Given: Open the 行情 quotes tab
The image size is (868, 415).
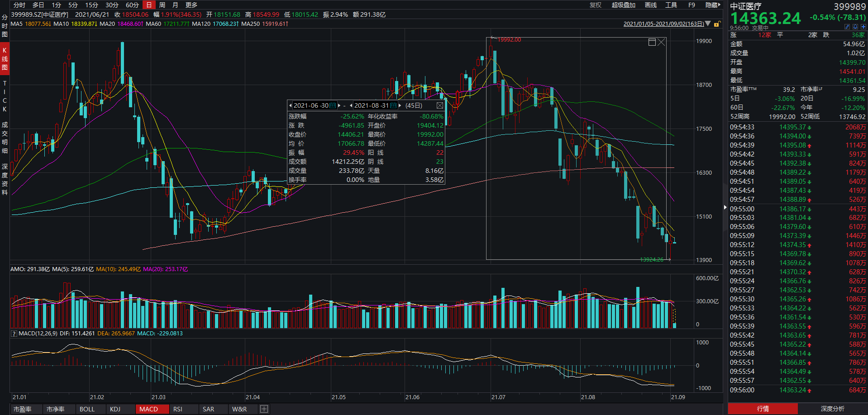Looking at the screenshot, I should (763, 409).
